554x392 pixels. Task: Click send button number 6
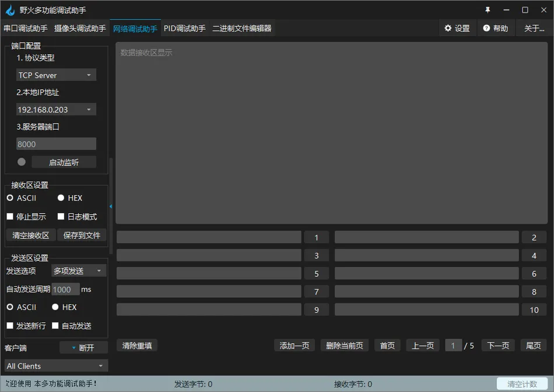tap(534, 273)
